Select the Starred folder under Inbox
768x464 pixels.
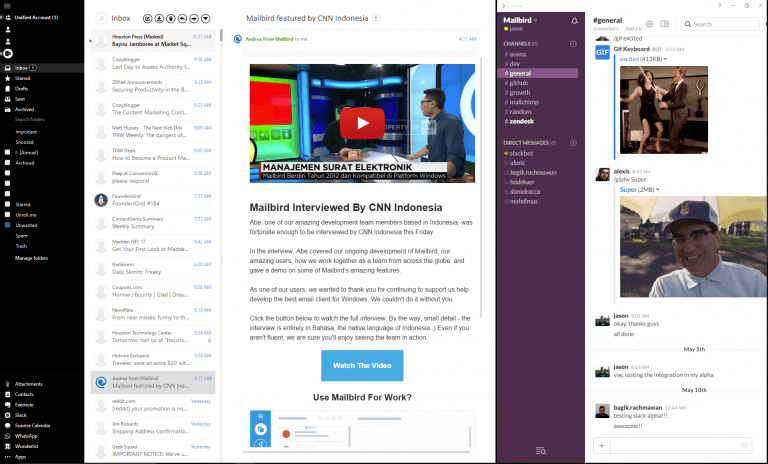tap(23, 78)
